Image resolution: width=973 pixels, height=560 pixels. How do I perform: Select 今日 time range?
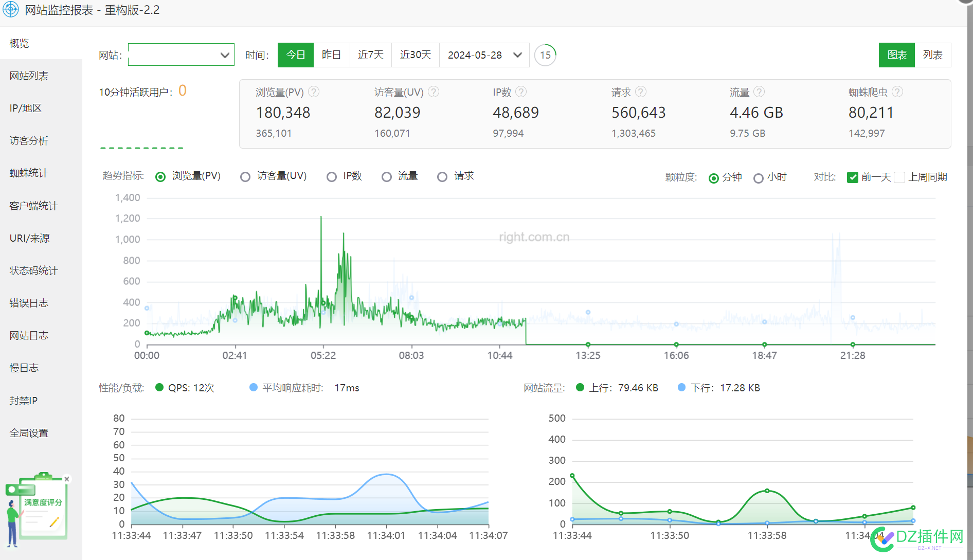tap(296, 55)
